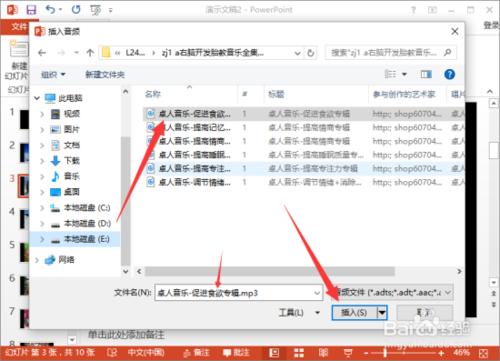Screen dimensions: 500x361
Task: Open the blue help icon in dialog
Action: tap(449, 74)
